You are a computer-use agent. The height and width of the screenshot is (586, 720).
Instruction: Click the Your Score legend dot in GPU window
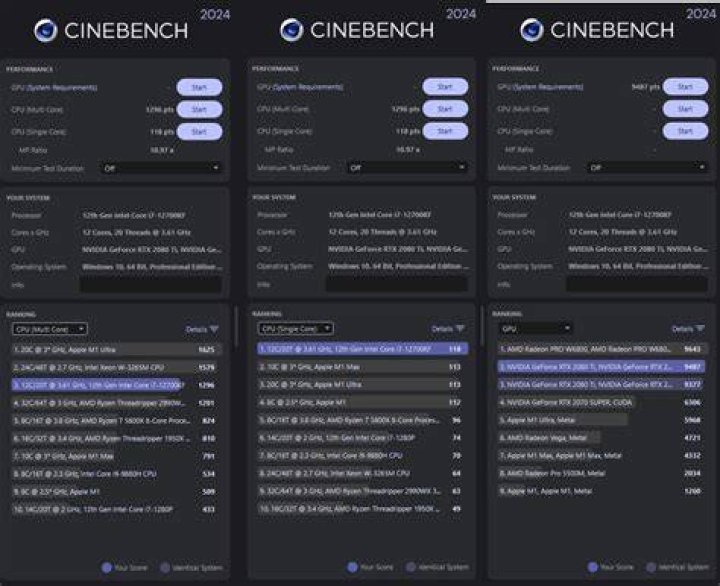tap(593, 567)
